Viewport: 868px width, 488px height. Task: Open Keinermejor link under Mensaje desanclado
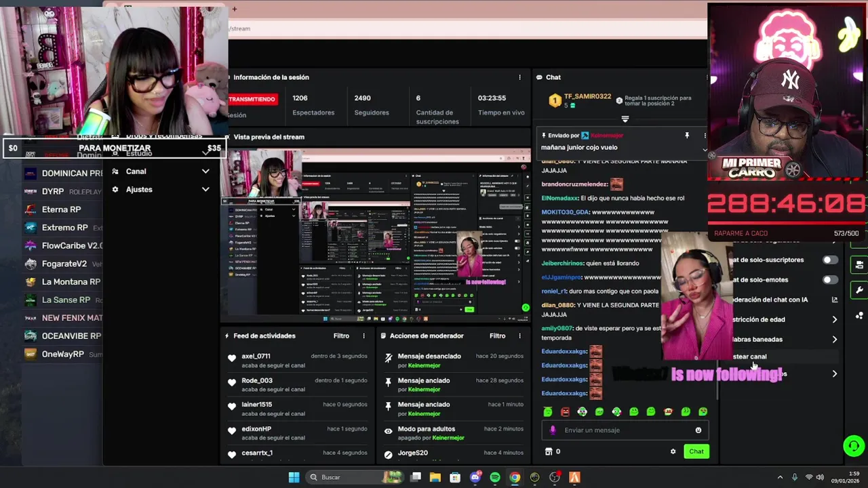(x=424, y=365)
